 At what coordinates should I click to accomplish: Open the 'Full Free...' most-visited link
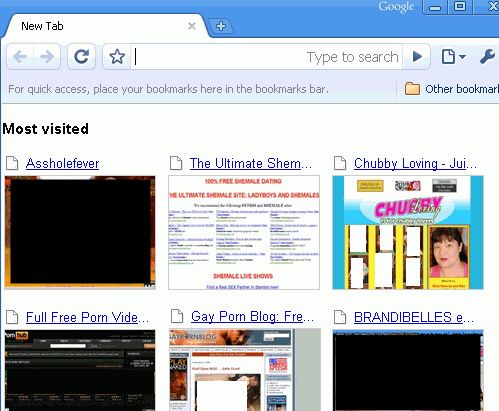point(87,317)
